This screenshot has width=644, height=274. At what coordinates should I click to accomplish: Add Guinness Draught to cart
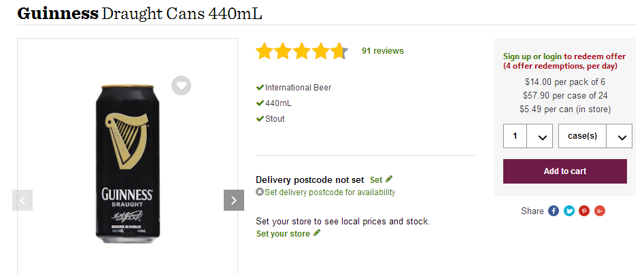[564, 171]
